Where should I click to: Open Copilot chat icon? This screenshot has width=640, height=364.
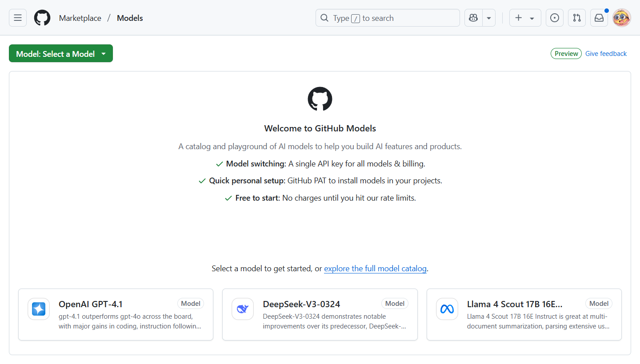coord(473,18)
